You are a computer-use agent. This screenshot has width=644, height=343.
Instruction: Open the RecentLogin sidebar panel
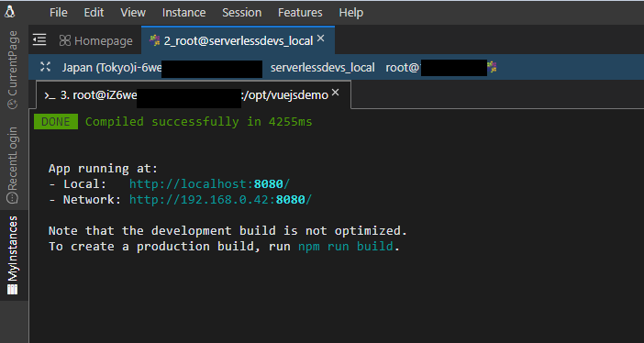pos(13,165)
